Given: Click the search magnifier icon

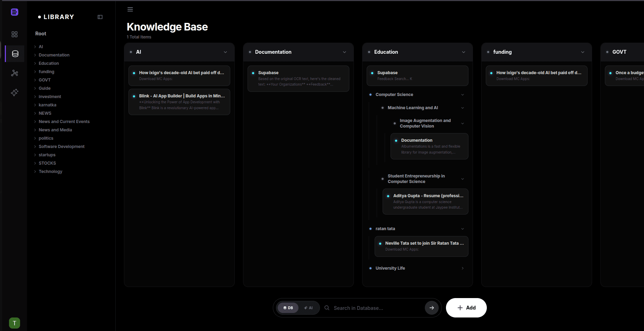Looking at the screenshot, I should 327,308.
